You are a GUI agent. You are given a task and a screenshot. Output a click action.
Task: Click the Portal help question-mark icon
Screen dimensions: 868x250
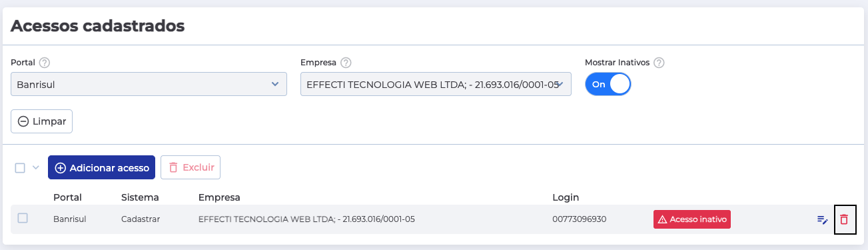[45, 63]
